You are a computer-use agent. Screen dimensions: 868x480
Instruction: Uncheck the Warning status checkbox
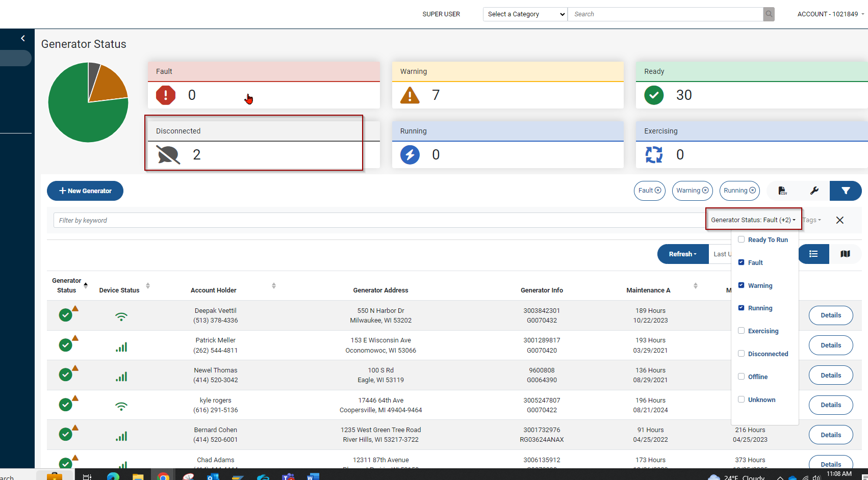(x=742, y=285)
